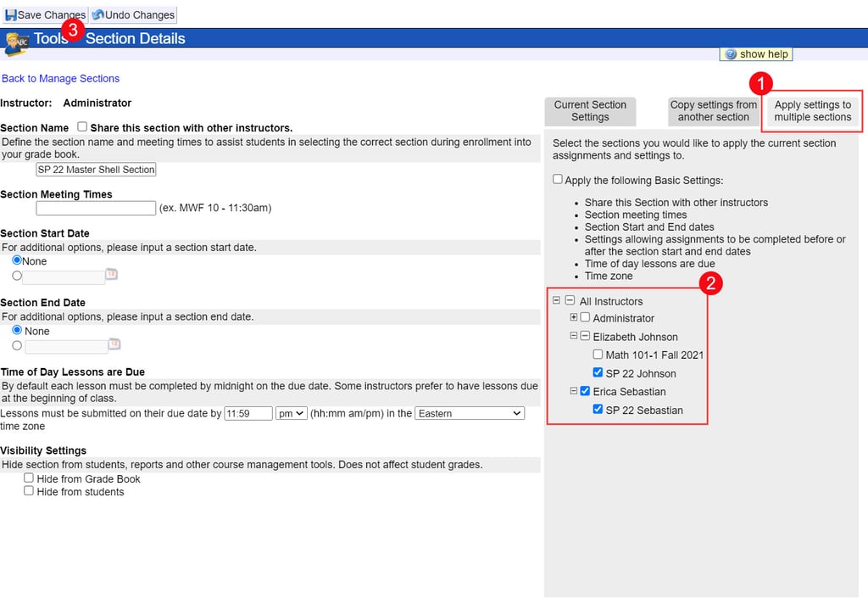Expand the Administrator instructor node

pyautogui.click(x=574, y=317)
